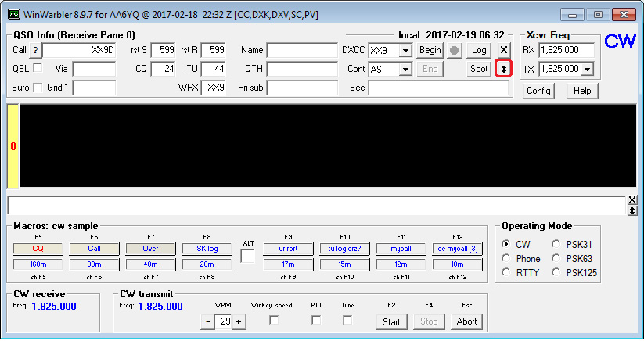Click the QTH input field
The width and height of the screenshot is (644, 341).
point(302,69)
